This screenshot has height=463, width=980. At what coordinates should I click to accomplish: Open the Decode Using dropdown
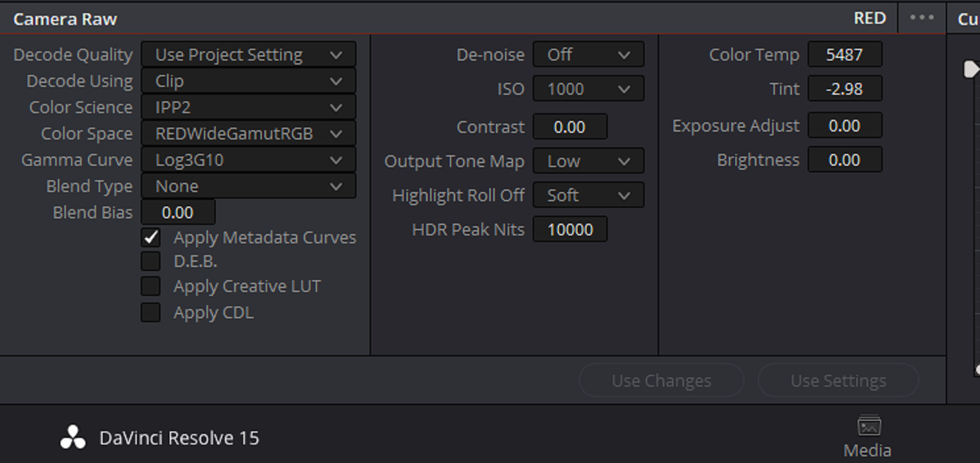[249, 81]
